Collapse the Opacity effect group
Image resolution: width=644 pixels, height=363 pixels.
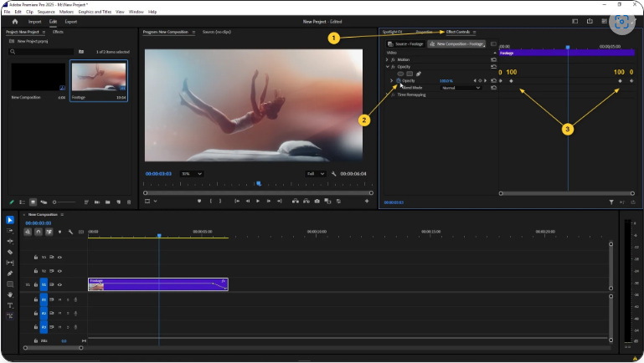[x=387, y=66]
